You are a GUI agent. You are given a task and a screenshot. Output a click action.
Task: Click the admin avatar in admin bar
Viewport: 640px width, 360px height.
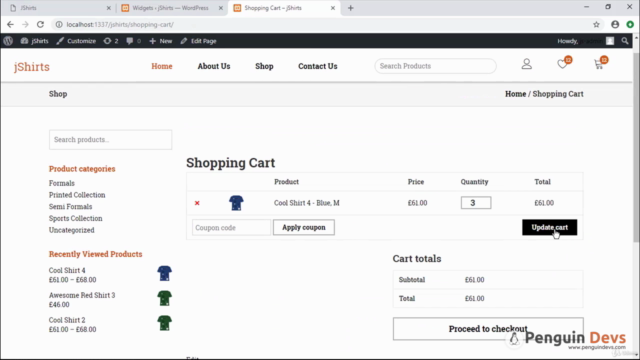pos(610,41)
